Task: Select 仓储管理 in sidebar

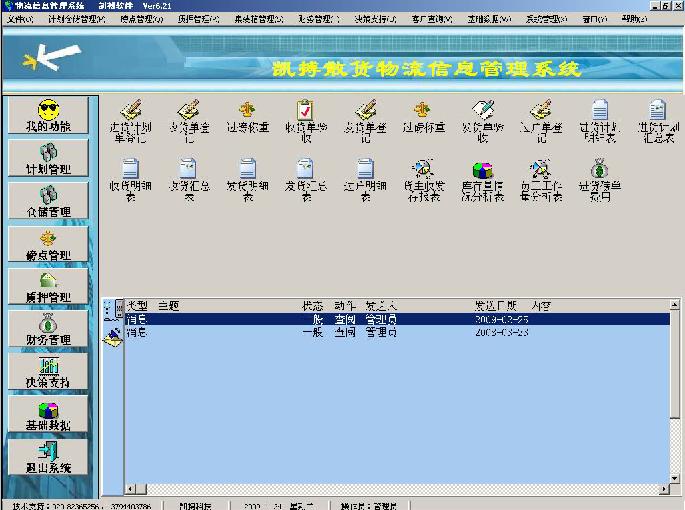Action: [x=48, y=201]
